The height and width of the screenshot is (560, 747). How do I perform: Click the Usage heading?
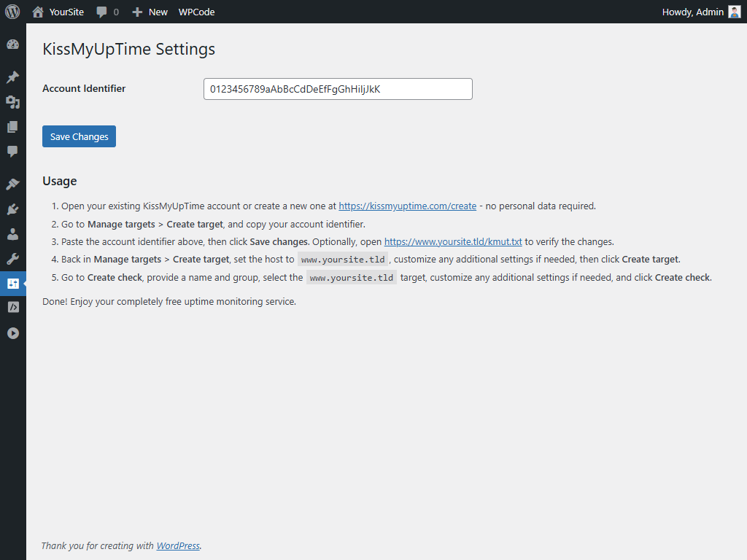[x=60, y=181]
